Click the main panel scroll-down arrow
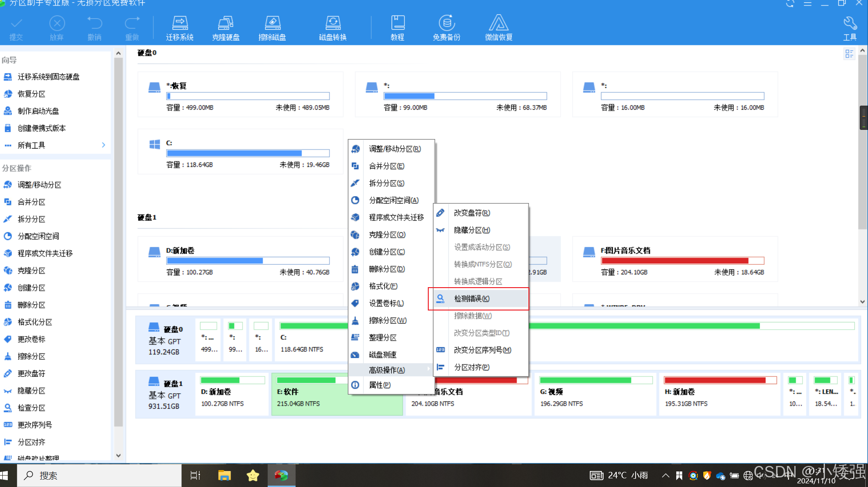This screenshot has height=487, width=868. tap(863, 302)
